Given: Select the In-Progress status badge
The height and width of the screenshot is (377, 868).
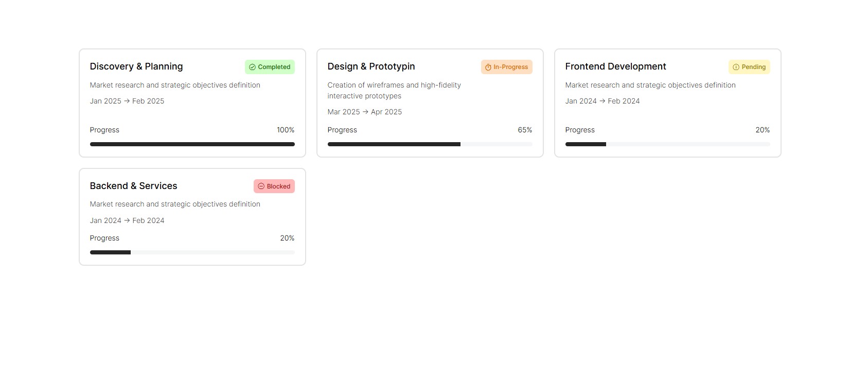Looking at the screenshot, I should tap(507, 67).
